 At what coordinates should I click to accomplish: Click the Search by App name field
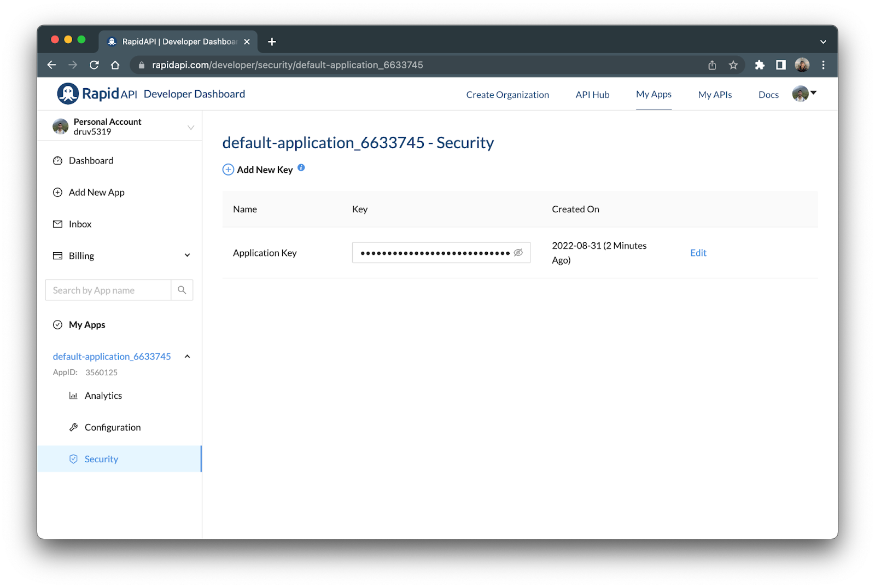108,290
